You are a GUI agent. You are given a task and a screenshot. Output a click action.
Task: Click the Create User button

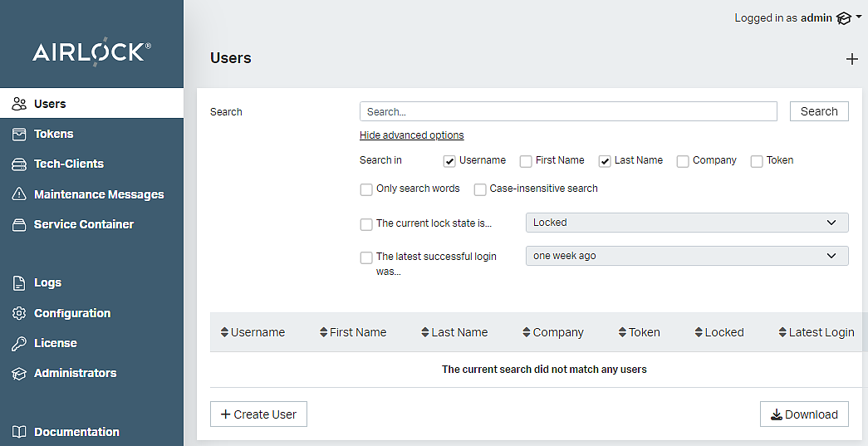258,414
